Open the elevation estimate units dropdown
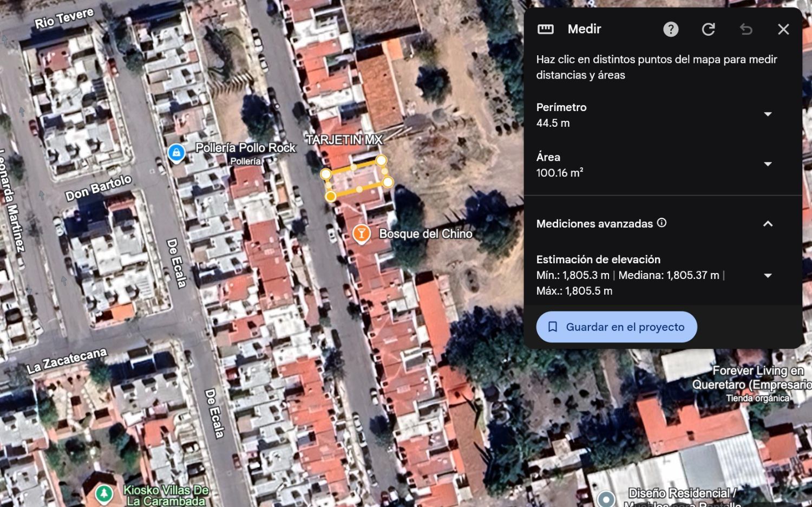Viewport: 812px width, 507px height. [x=768, y=276]
